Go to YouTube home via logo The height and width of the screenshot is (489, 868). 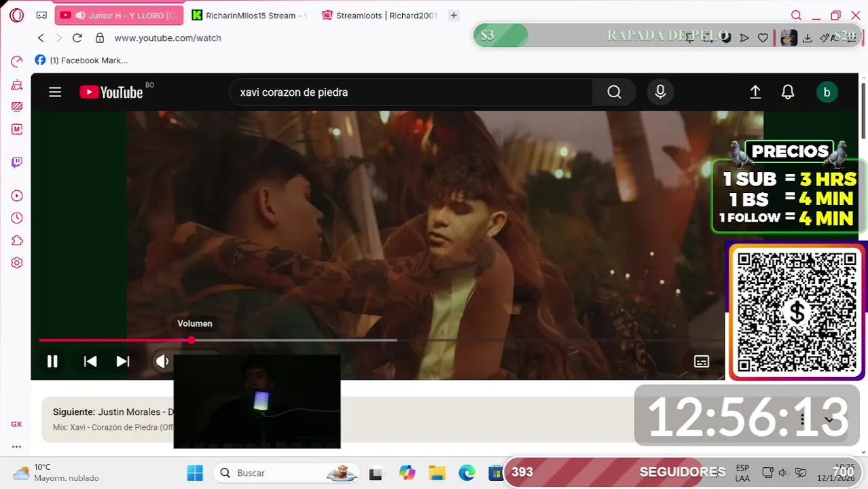111,92
